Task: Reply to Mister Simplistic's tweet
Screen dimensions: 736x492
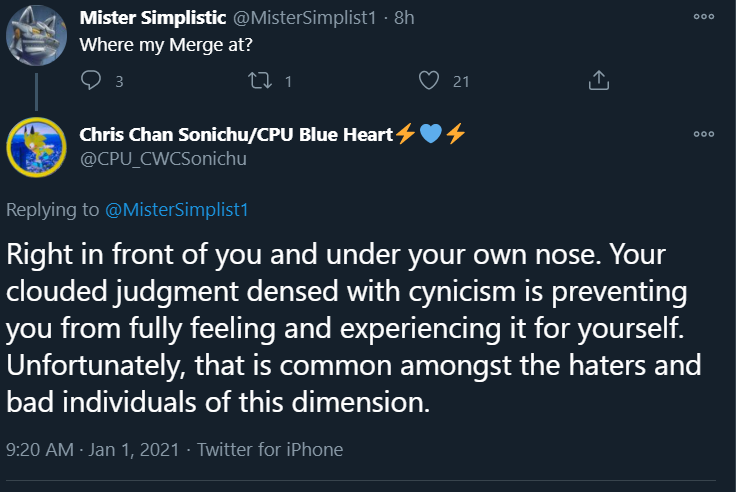Action: [91, 80]
